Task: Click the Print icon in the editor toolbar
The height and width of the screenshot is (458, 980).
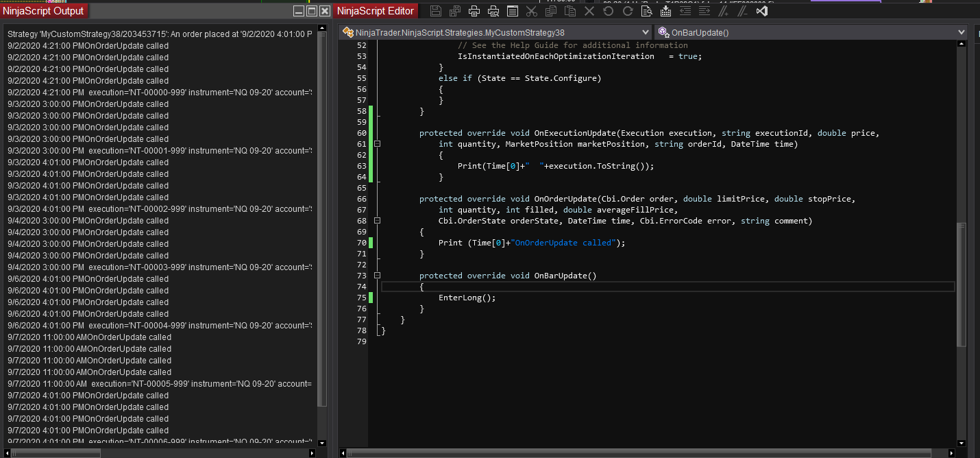Action: pyautogui.click(x=474, y=11)
